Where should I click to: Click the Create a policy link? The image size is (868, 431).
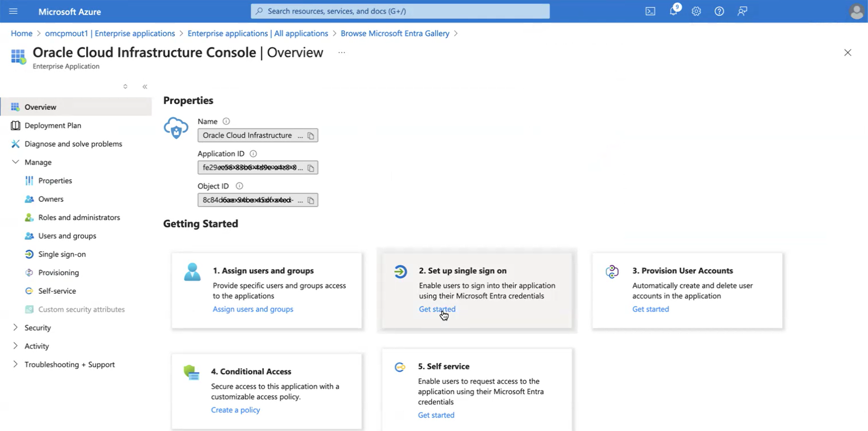pos(236,410)
